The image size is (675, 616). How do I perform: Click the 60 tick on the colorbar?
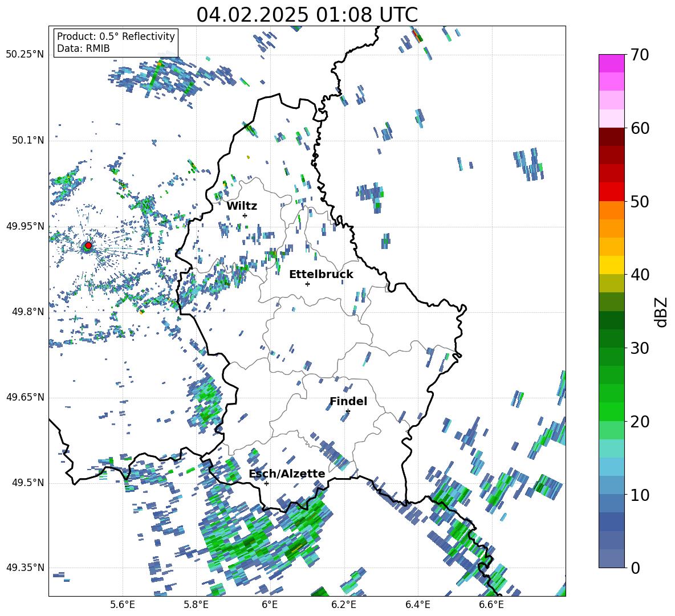point(640,128)
